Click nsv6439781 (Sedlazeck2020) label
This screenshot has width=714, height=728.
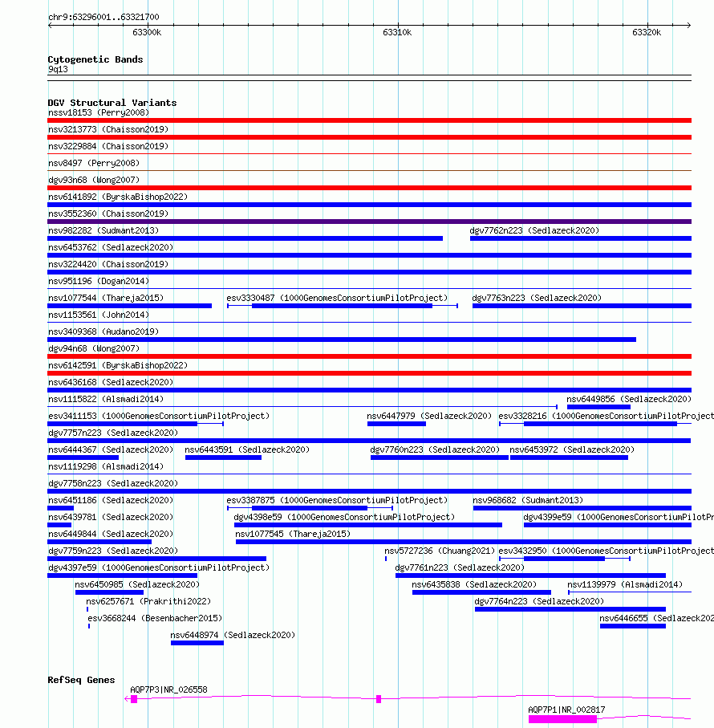(111, 517)
